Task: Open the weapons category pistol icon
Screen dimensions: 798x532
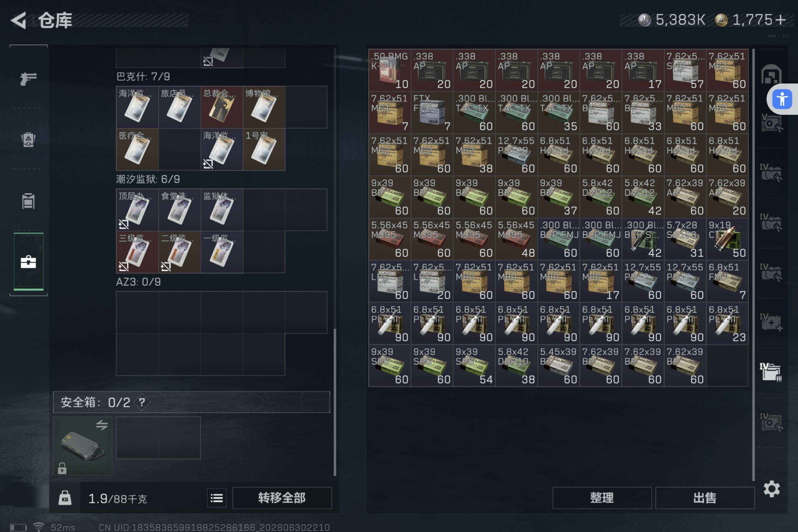Action: pyautogui.click(x=28, y=79)
